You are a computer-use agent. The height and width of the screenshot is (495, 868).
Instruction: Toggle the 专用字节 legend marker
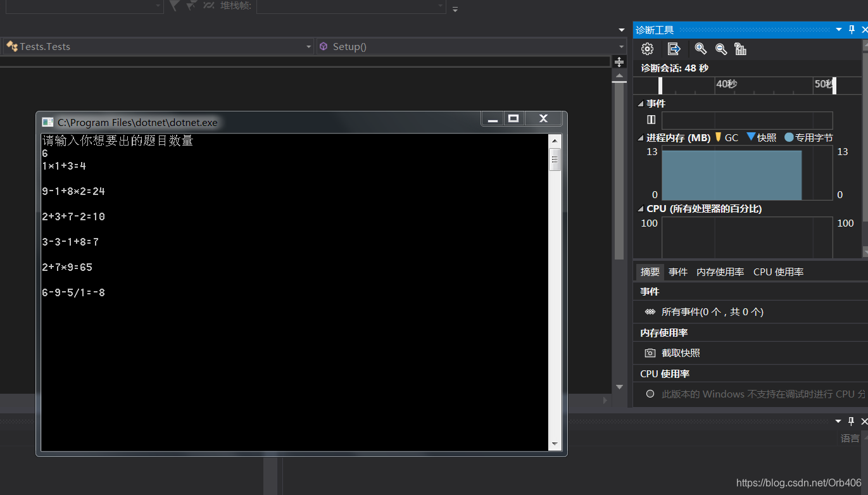789,137
